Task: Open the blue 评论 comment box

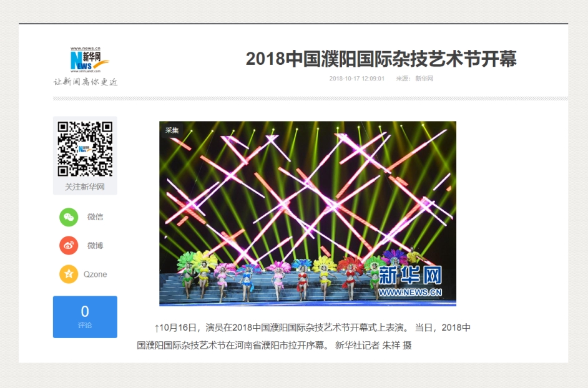Action: pyautogui.click(x=85, y=317)
